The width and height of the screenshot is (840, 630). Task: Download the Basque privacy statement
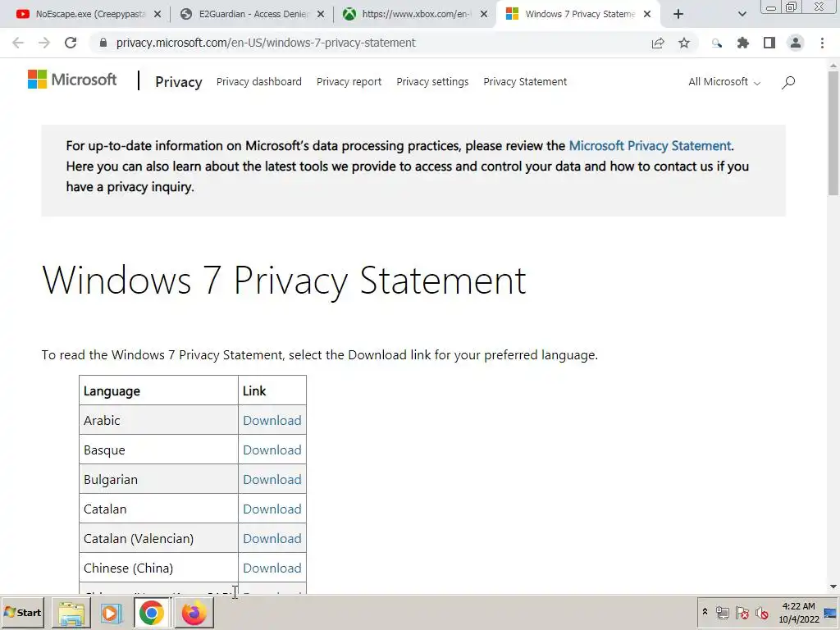pos(272,450)
